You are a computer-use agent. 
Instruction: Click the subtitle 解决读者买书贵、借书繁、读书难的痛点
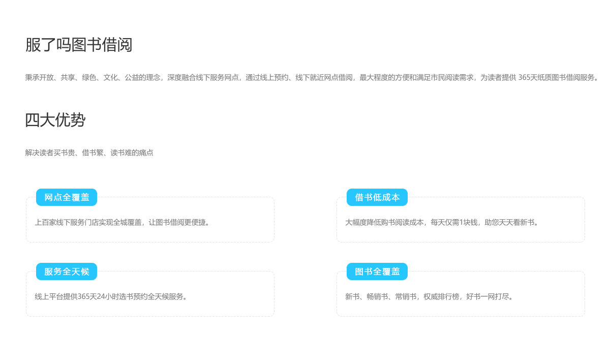tap(89, 153)
